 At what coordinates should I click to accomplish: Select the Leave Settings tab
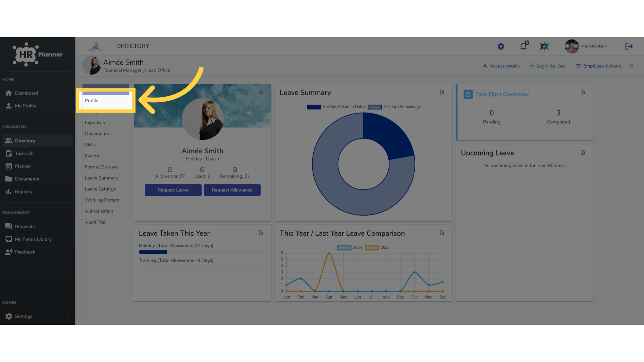[x=105, y=189]
